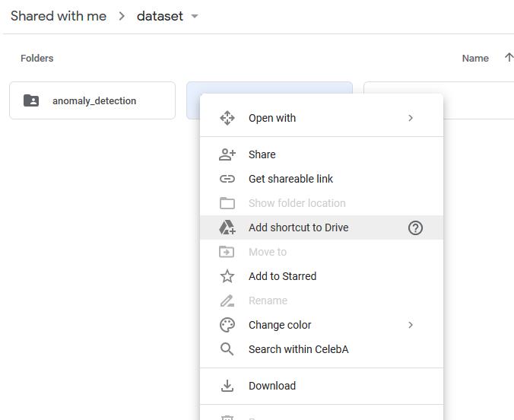This screenshot has height=420, width=514.
Task: Click the Download arrow icon
Action: point(227,386)
